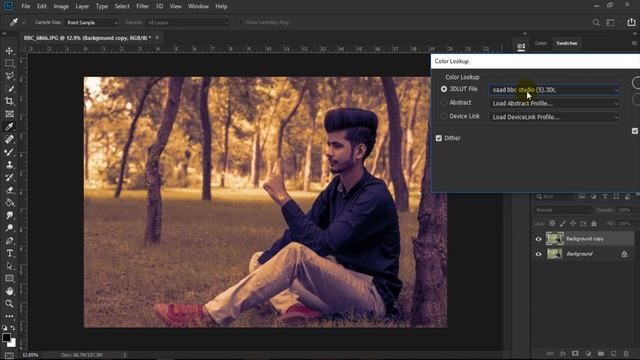Close the BBC_6866.JPG document tab
The image size is (640, 360).
coord(157,38)
